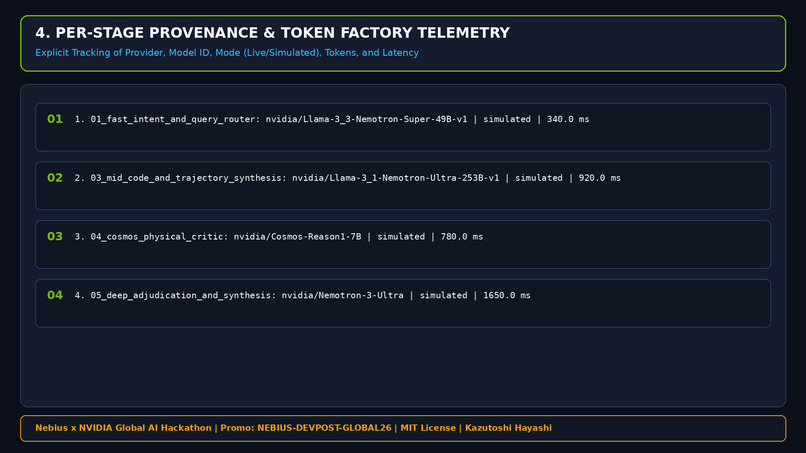Select the green step number 01
Image resolution: width=806 pixels, height=453 pixels.
(x=55, y=119)
